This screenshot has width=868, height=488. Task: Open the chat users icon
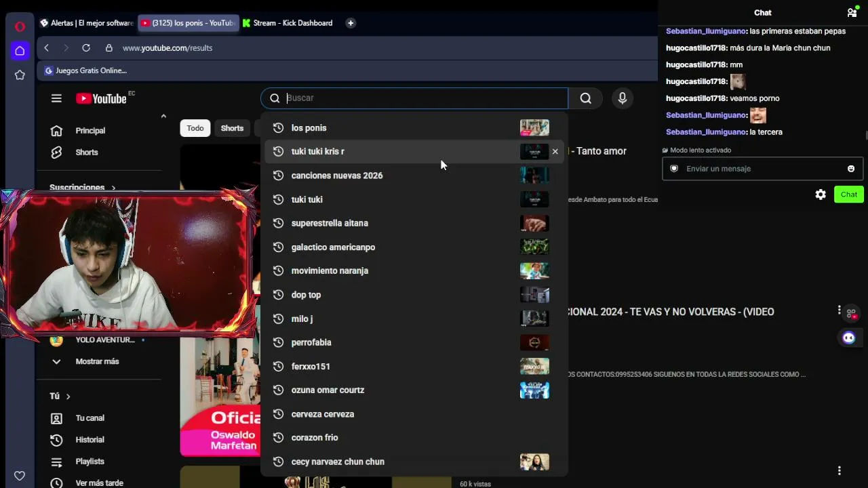click(852, 12)
